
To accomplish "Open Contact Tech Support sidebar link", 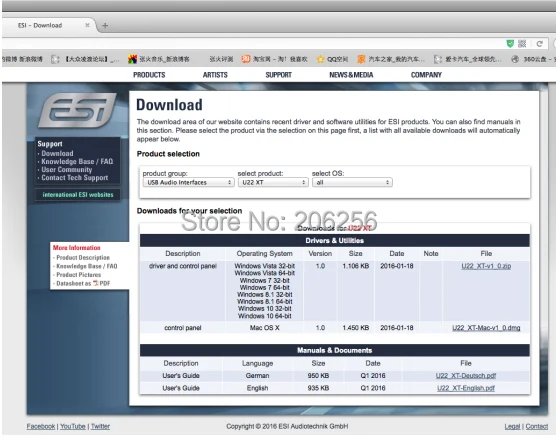I will coord(74,178).
